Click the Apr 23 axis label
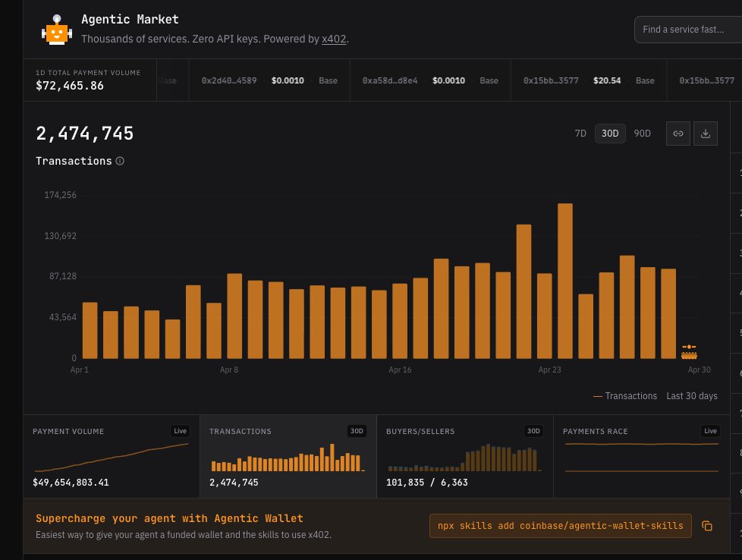The width and height of the screenshot is (742, 560). coord(549,370)
